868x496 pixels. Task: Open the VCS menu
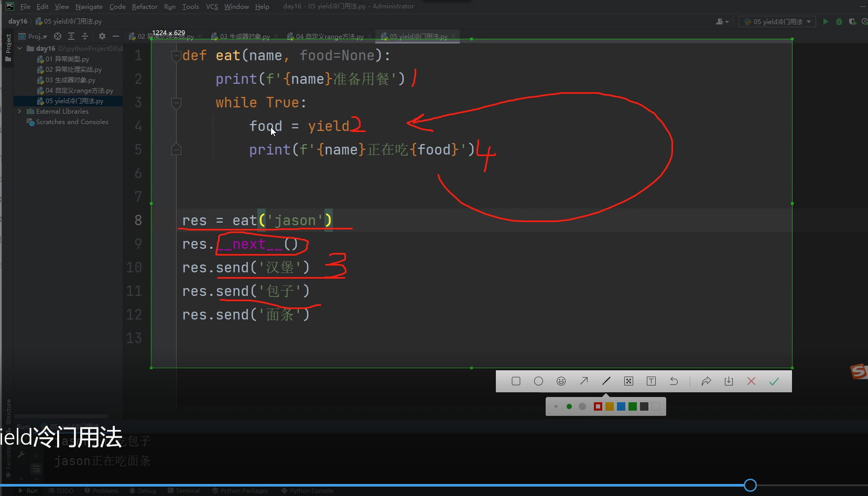pos(212,6)
